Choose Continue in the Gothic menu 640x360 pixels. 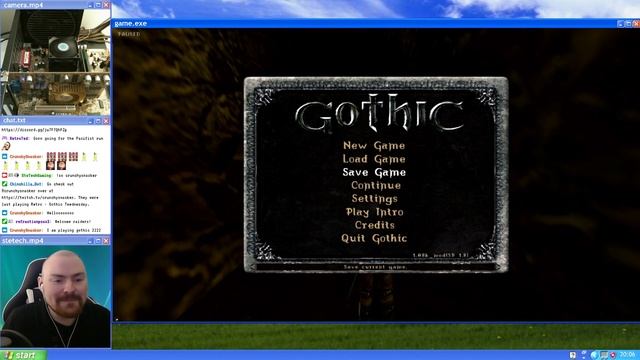[x=376, y=185]
